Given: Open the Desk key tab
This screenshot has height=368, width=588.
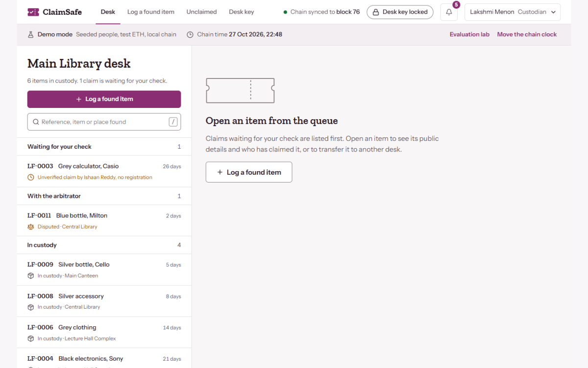Looking at the screenshot, I should (241, 12).
